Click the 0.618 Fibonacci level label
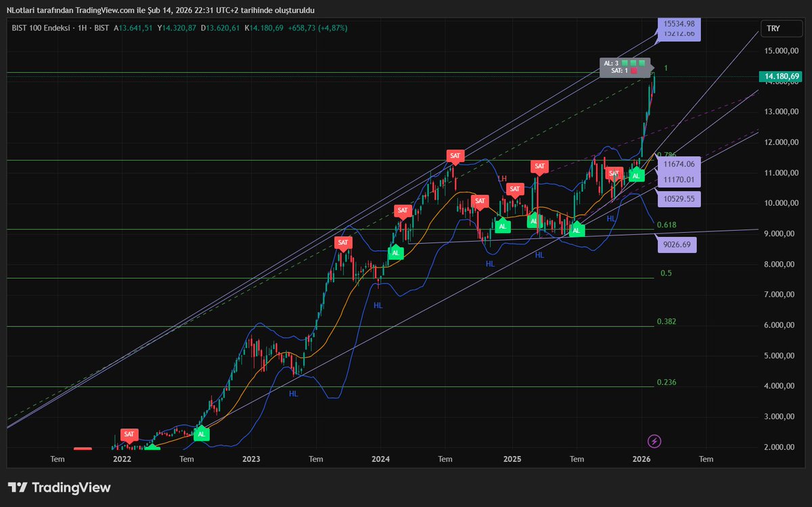Viewport: 812px width, 507px height. click(x=666, y=225)
